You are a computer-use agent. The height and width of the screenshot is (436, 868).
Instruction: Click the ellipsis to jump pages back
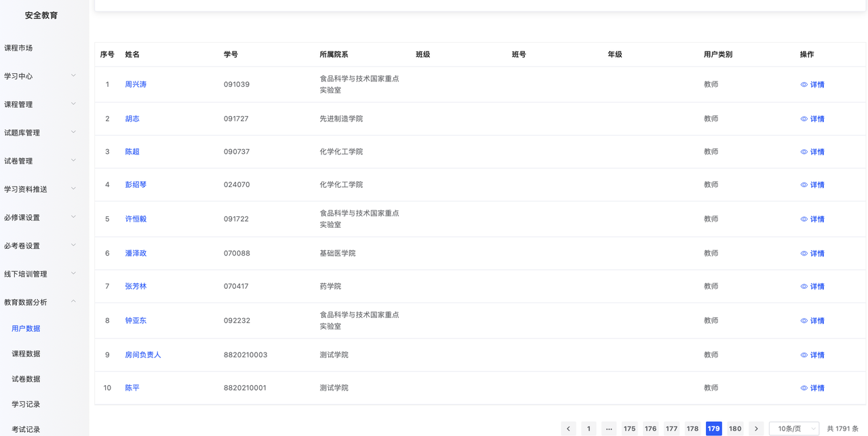609,429
